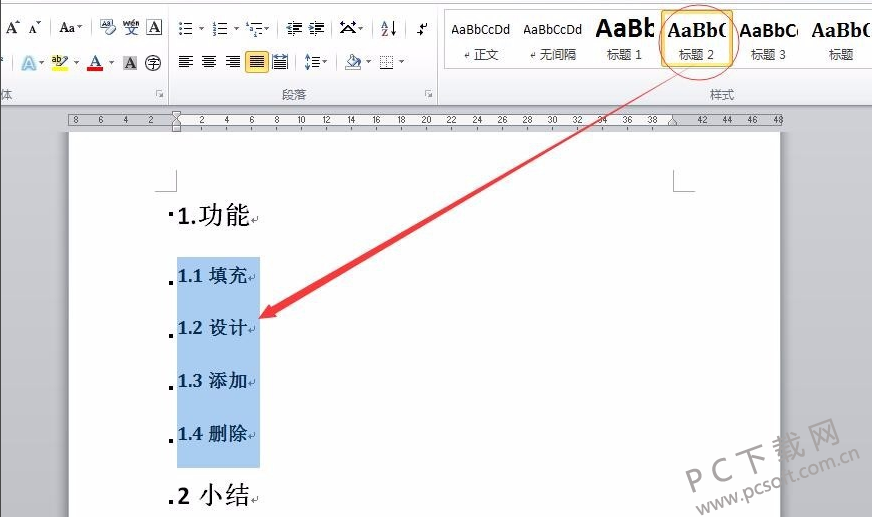Click the left indent box on the ruler
The height and width of the screenshot is (517, 872).
click(176, 128)
